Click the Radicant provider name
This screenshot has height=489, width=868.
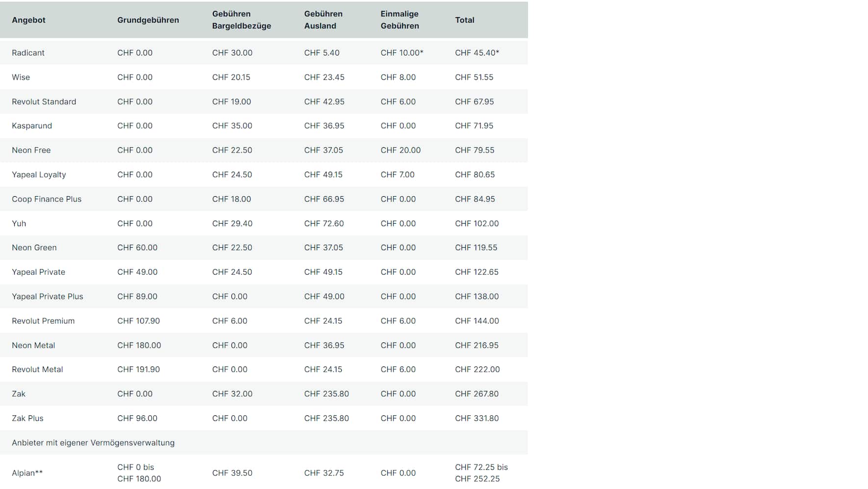(28, 53)
